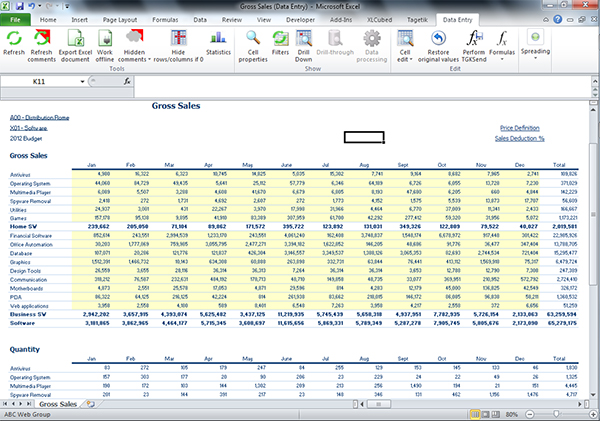Viewport: 600px width, 421px height.
Task: Open the Name Box dropdown arrow
Action: coord(82,82)
